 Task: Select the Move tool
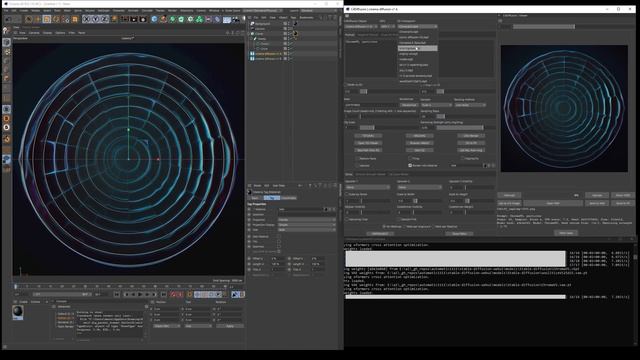(x=38, y=19)
